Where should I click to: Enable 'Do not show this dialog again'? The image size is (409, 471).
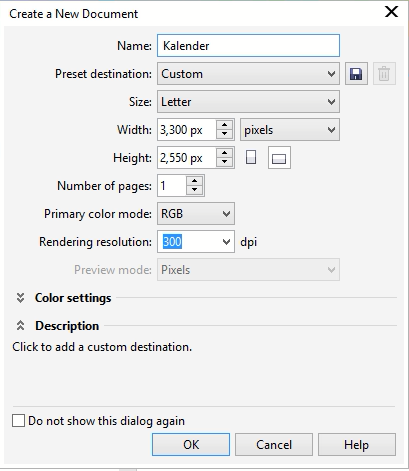18,421
